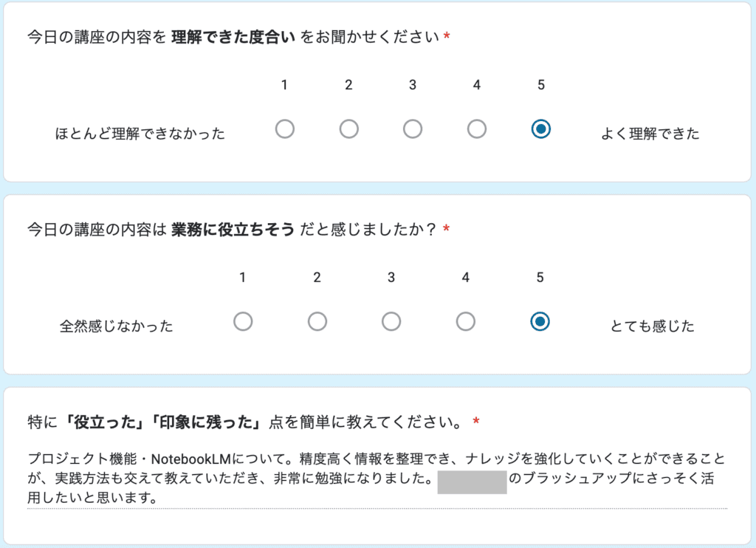Screen dimensions: 756x548
Task: Select rating 1 for the comprehension question
Action: pyautogui.click(x=285, y=129)
